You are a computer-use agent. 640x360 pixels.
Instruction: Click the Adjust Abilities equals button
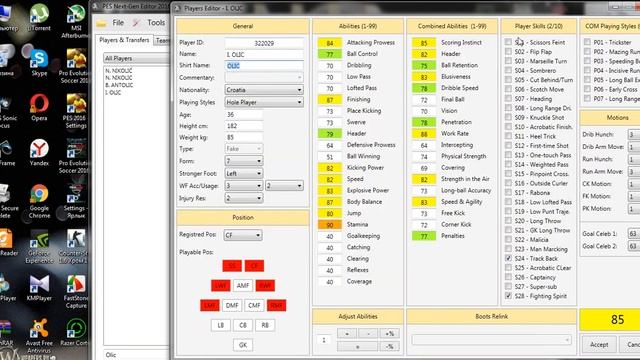(x=358, y=347)
